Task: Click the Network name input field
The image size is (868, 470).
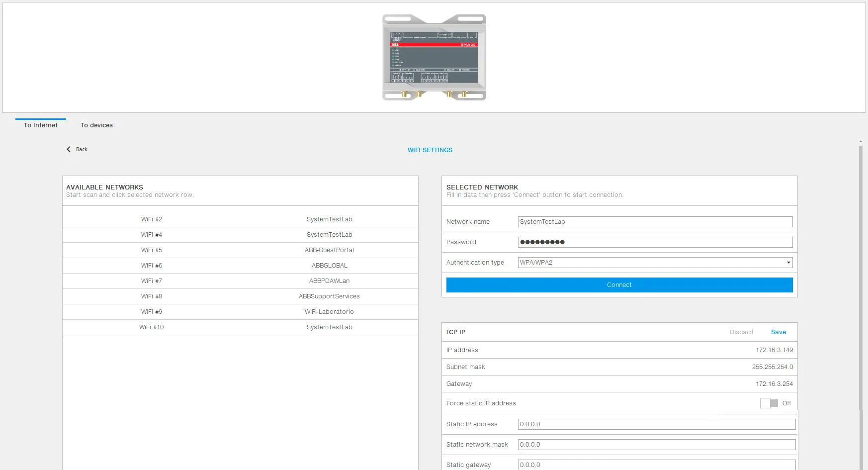Action: (655, 222)
